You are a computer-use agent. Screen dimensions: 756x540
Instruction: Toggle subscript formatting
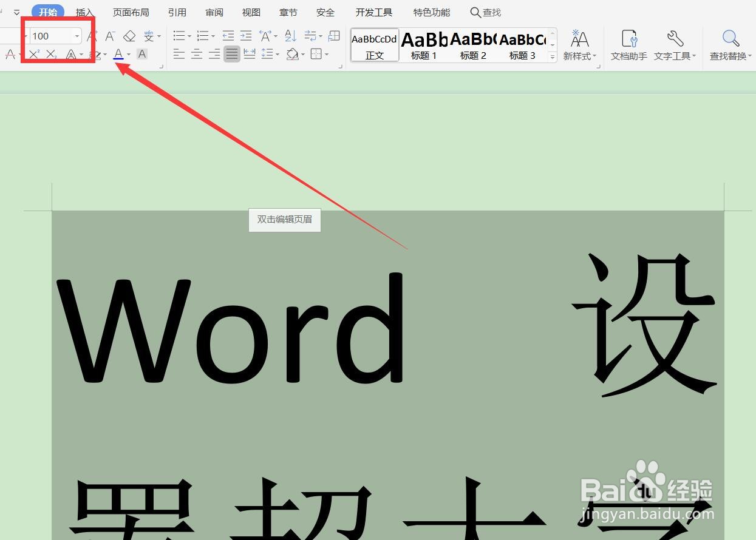coord(52,55)
